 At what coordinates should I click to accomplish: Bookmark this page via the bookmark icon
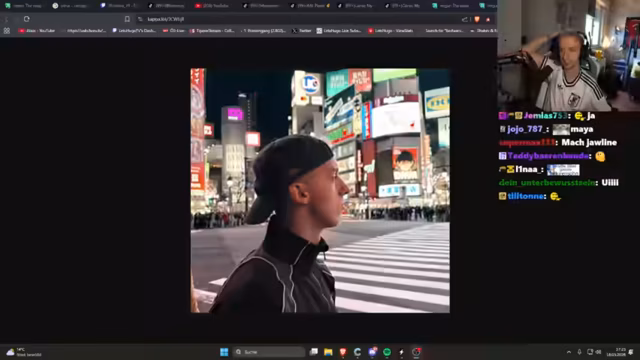(x=127, y=19)
